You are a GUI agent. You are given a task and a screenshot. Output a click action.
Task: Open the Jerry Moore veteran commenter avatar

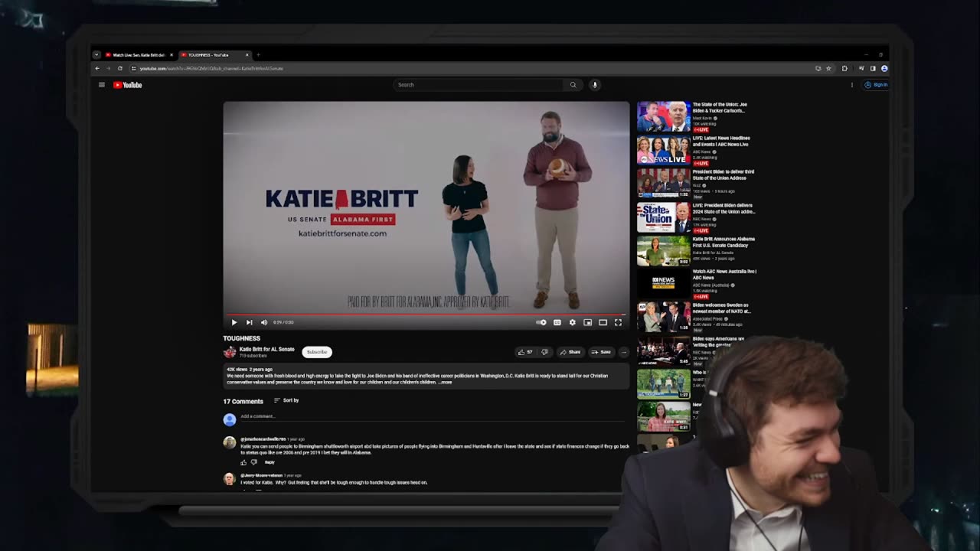click(x=229, y=479)
